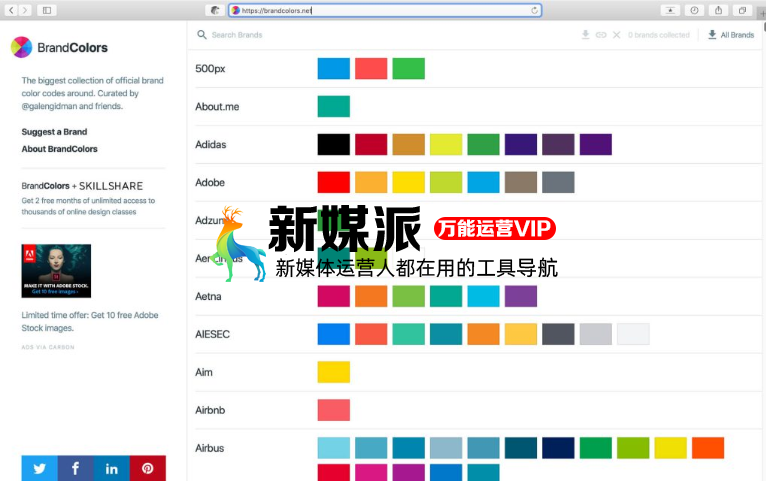766x486 pixels.
Task: Reload the page using the refresh icon
Action: click(x=534, y=10)
